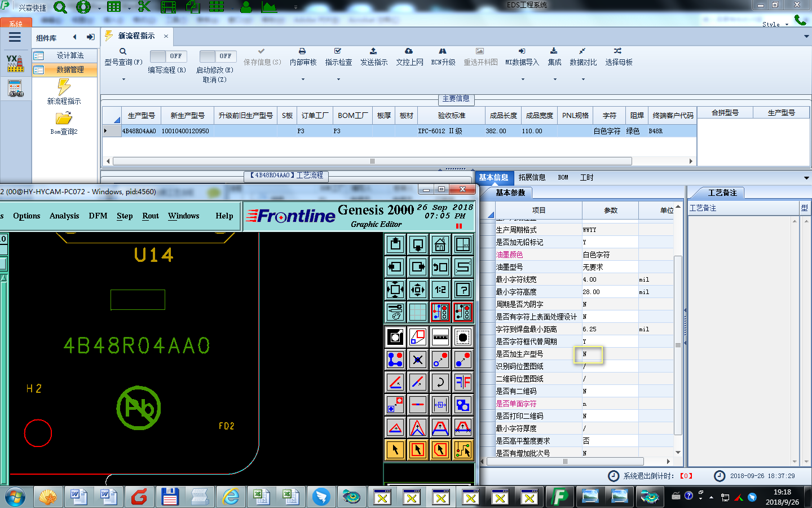Expand the 集成 dropdown arrow
Image resolution: width=812 pixels, height=508 pixels.
[555, 80]
